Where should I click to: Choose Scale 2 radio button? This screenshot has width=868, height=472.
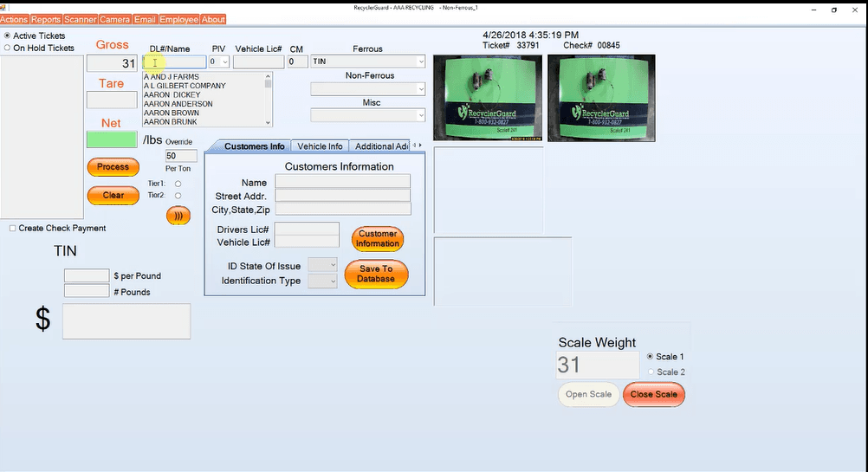[x=651, y=372]
